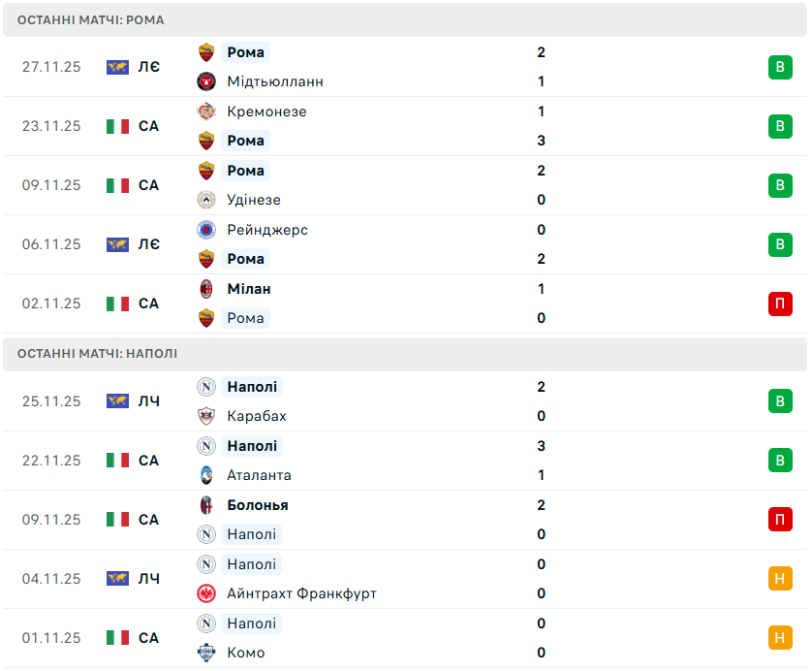Click the Bologna team crest

[x=205, y=505]
